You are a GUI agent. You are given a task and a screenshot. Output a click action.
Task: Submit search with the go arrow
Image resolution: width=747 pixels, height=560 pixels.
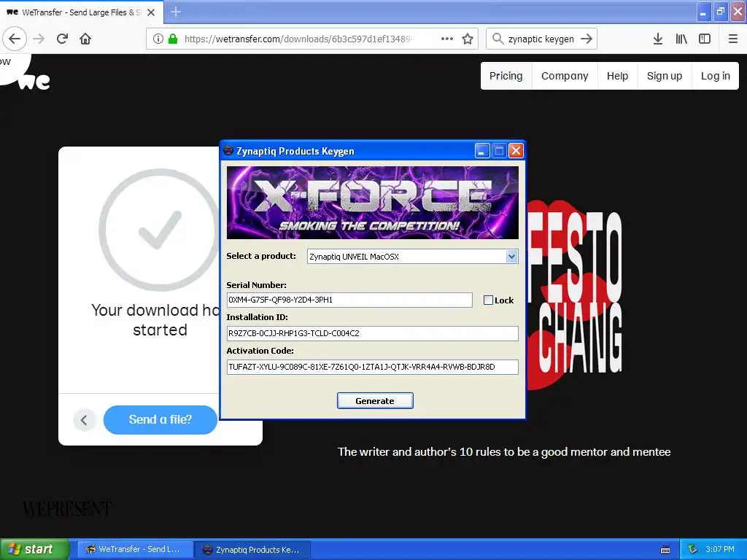[587, 39]
